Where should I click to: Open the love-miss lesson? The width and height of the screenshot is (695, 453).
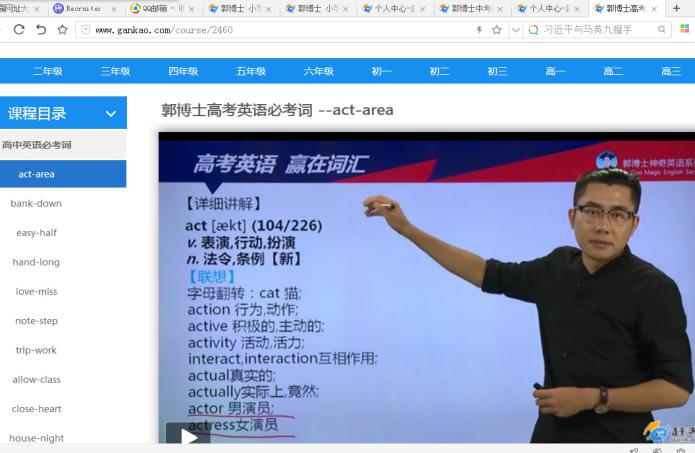(36, 291)
